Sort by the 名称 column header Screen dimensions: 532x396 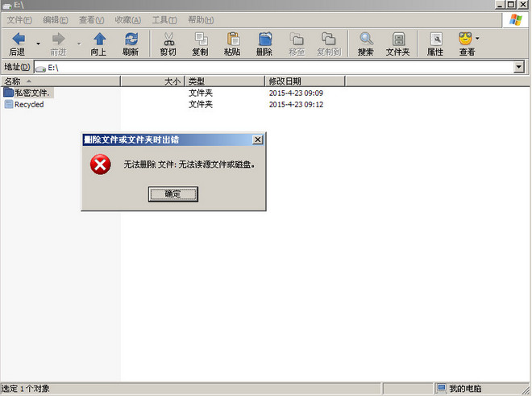point(60,81)
